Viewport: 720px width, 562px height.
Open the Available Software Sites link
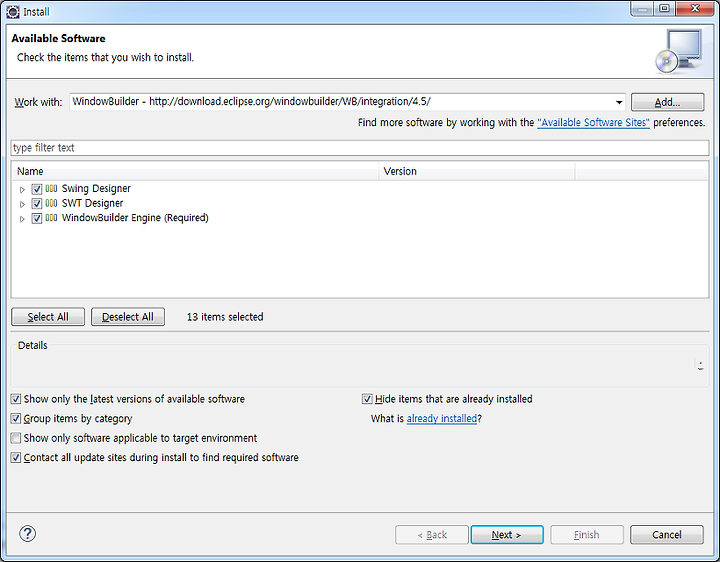click(593, 123)
